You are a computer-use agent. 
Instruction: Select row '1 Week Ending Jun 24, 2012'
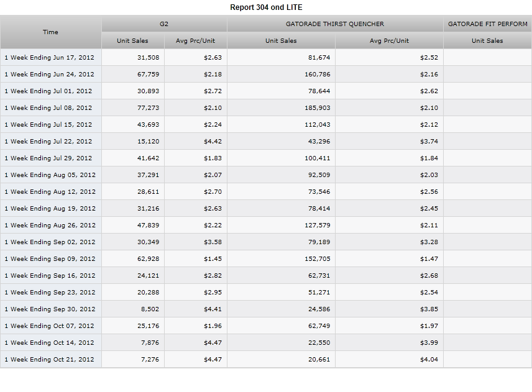pyautogui.click(x=266, y=75)
